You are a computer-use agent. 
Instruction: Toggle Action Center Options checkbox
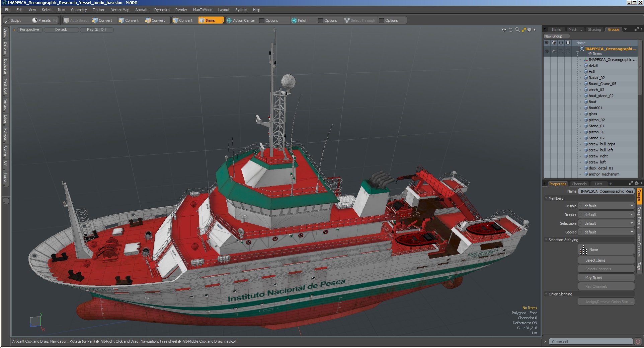click(262, 20)
